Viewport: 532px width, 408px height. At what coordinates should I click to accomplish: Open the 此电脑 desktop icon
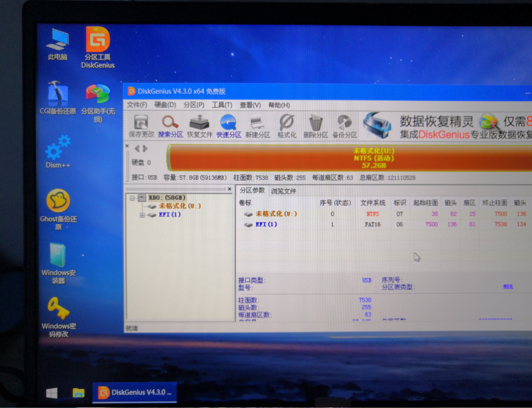pos(58,45)
